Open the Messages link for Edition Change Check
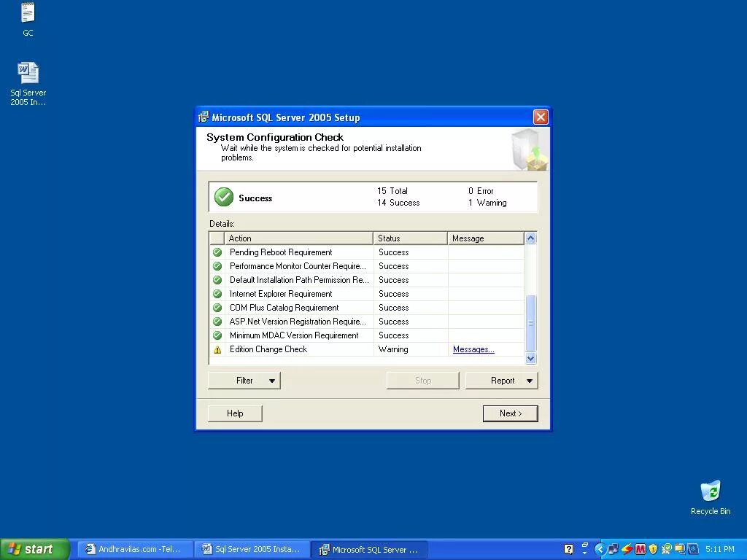This screenshot has width=747, height=560. coord(473,349)
